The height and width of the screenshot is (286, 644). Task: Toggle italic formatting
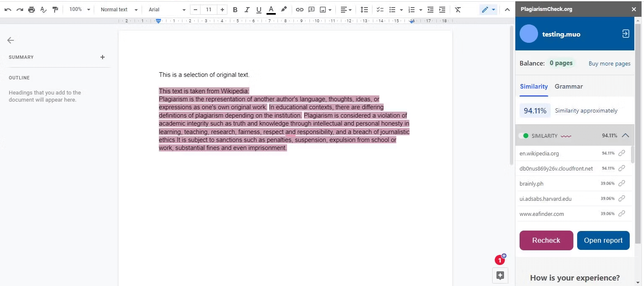(247, 10)
